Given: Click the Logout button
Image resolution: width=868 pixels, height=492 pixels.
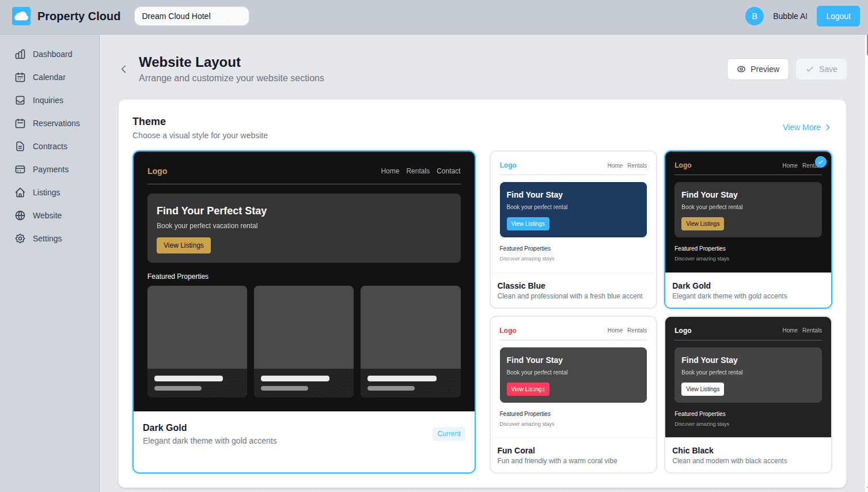Looking at the screenshot, I should click(838, 16).
